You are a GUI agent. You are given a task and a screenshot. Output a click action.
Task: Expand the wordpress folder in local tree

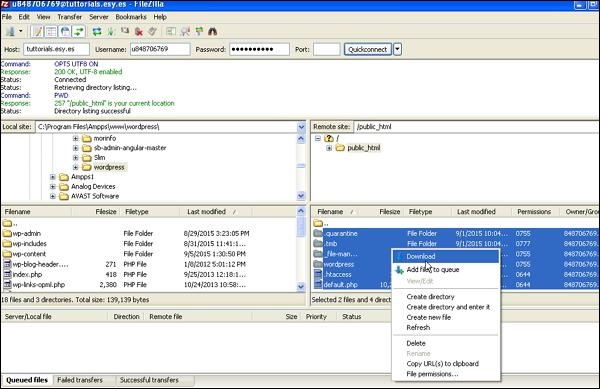75,167
